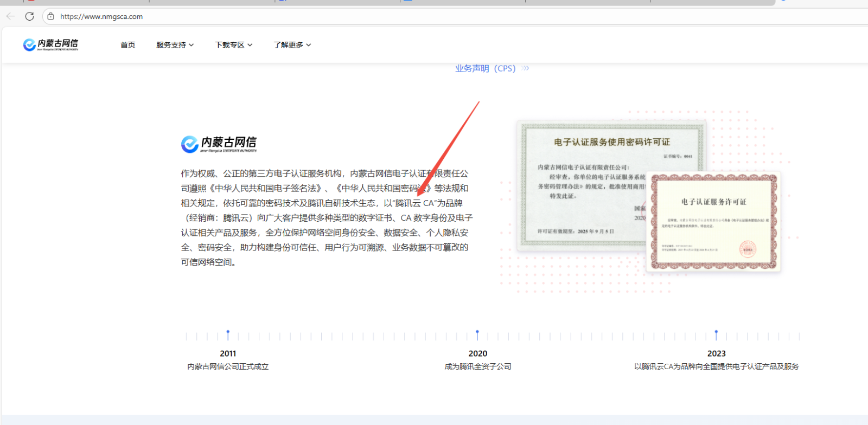Reload the page with the refresh icon

click(30, 16)
